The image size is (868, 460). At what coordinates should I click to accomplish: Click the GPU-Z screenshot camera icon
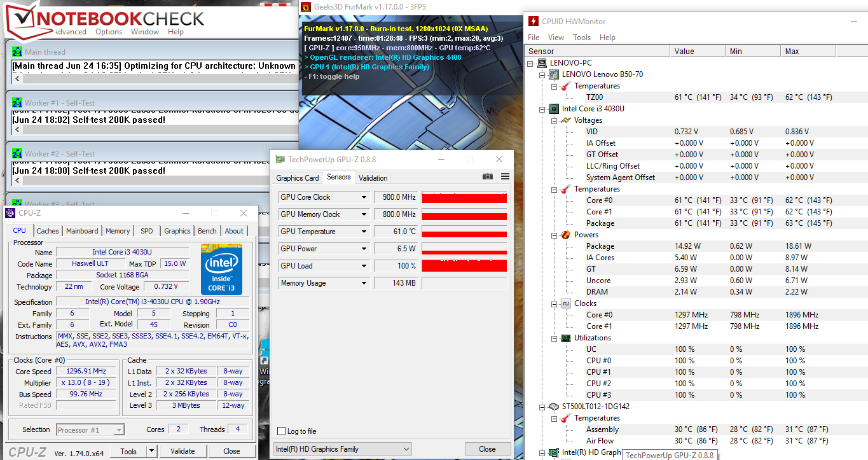point(488,177)
